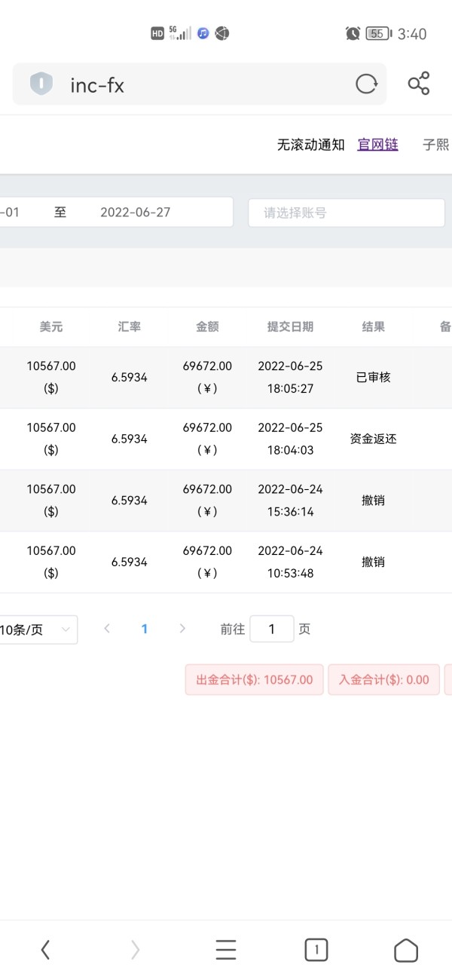Open the browser hamburger menu
This screenshot has height=980, width=452.
pyautogui.click(x=226, y=950)
